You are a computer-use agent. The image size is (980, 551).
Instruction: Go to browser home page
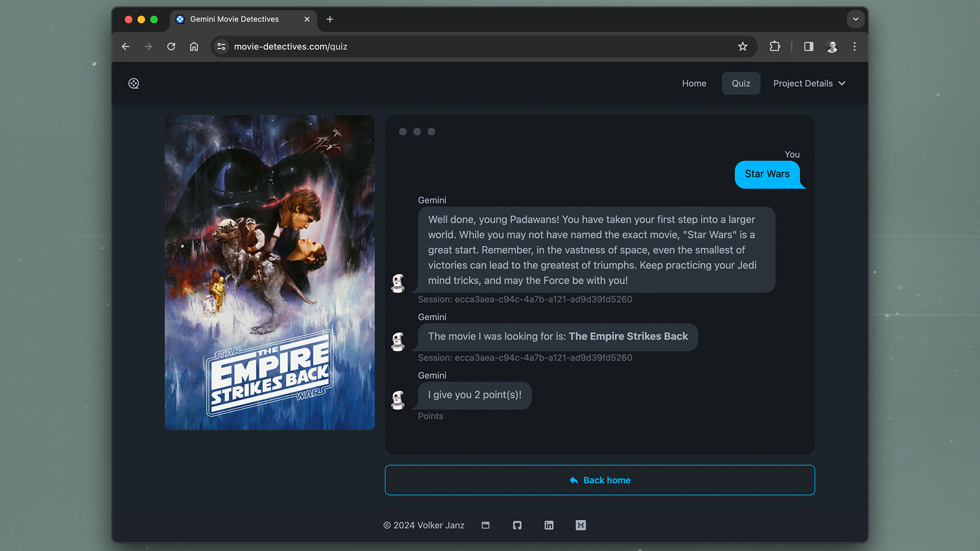click(x=194, y=46)
